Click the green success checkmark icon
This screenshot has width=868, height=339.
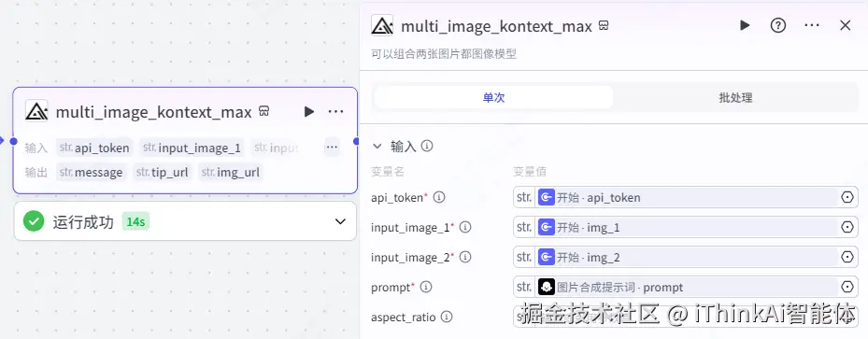tap(34, 221)
